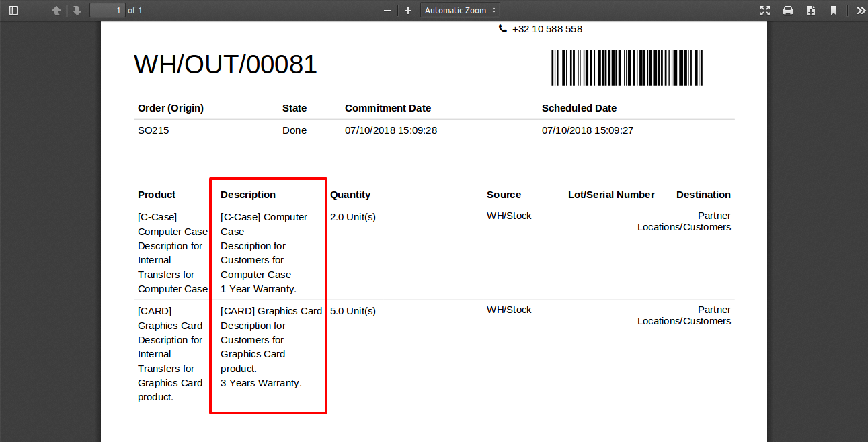Click the WH/OUT/00081 title
Viewport: 868px width, 442px height.
pyautogui.click(x=226, y=64)
